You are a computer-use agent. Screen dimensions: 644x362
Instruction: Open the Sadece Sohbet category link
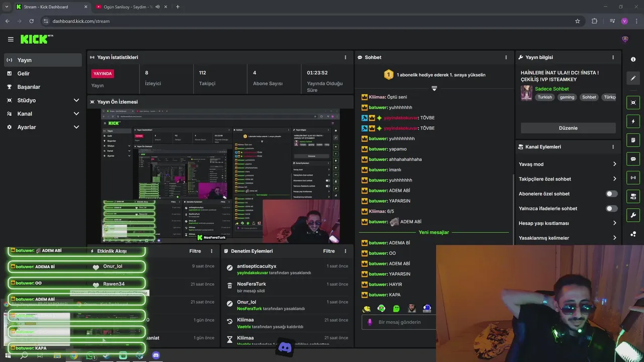tap(551, 89)
